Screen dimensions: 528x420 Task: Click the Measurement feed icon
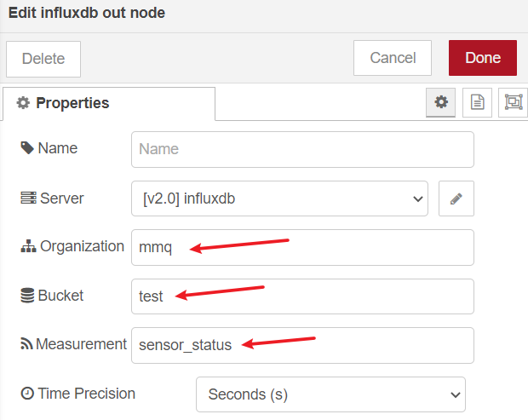tap(26, 344)
